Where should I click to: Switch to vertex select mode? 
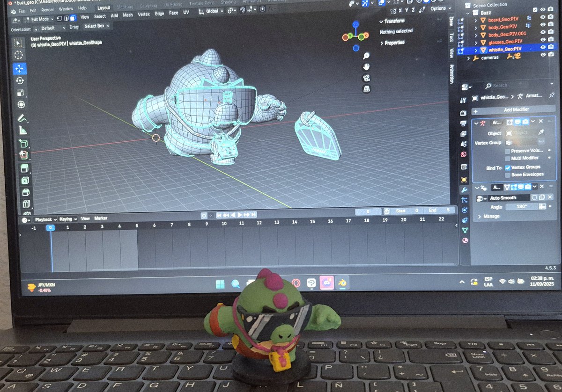coord(59,18)
